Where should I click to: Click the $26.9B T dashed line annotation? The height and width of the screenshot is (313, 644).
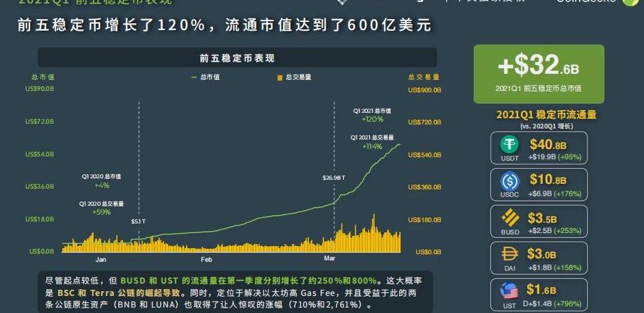coord(334,178)
